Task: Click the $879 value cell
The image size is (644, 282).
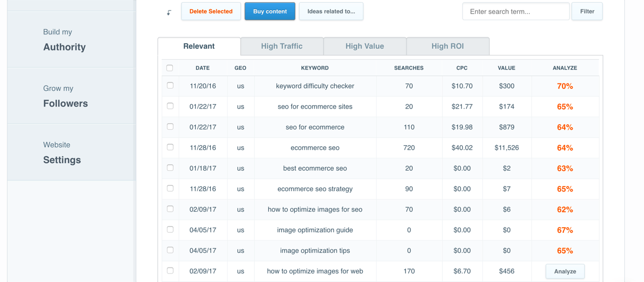Action: tap(507, 127)
